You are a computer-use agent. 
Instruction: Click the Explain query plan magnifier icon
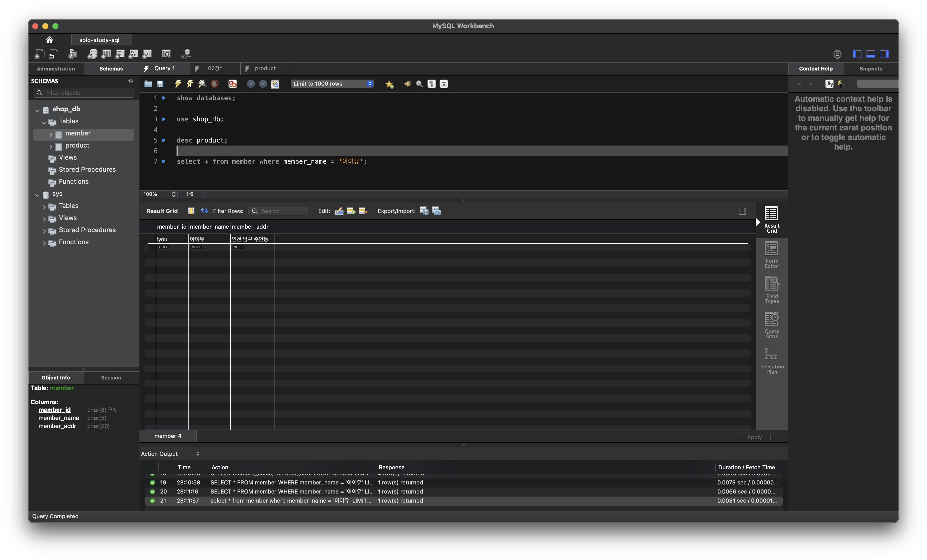(203, 84)
